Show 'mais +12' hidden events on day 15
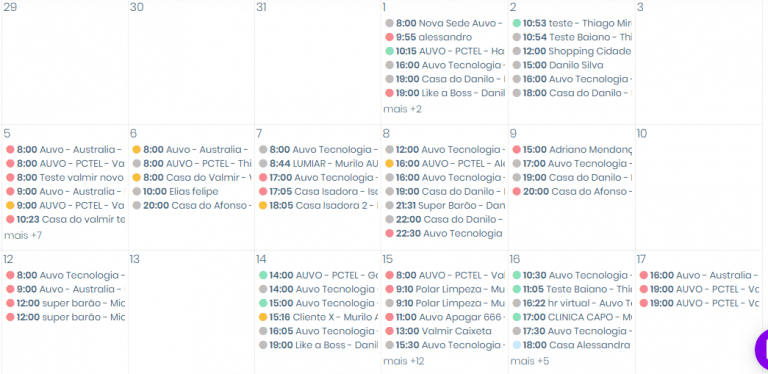 (x=404, y=361)
